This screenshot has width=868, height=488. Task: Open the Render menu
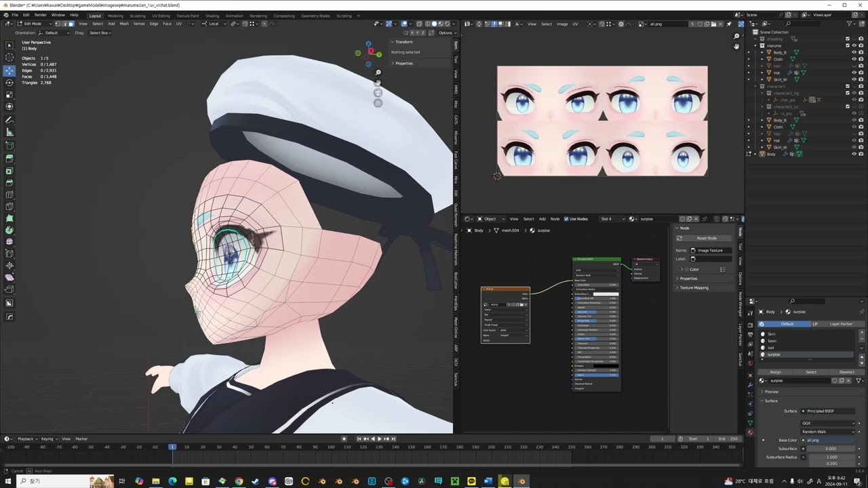point(41,15)
